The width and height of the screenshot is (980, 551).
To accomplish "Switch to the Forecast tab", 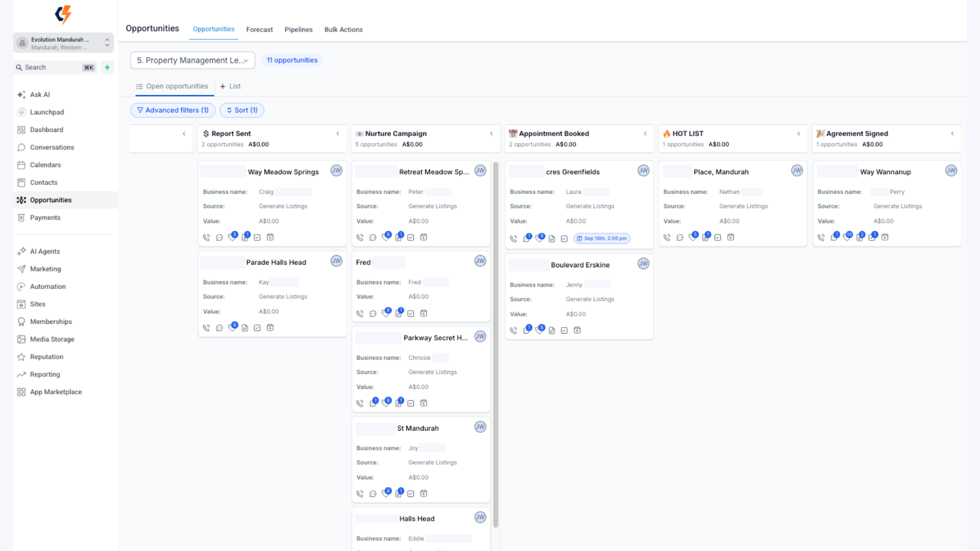I will coord(259,30).
